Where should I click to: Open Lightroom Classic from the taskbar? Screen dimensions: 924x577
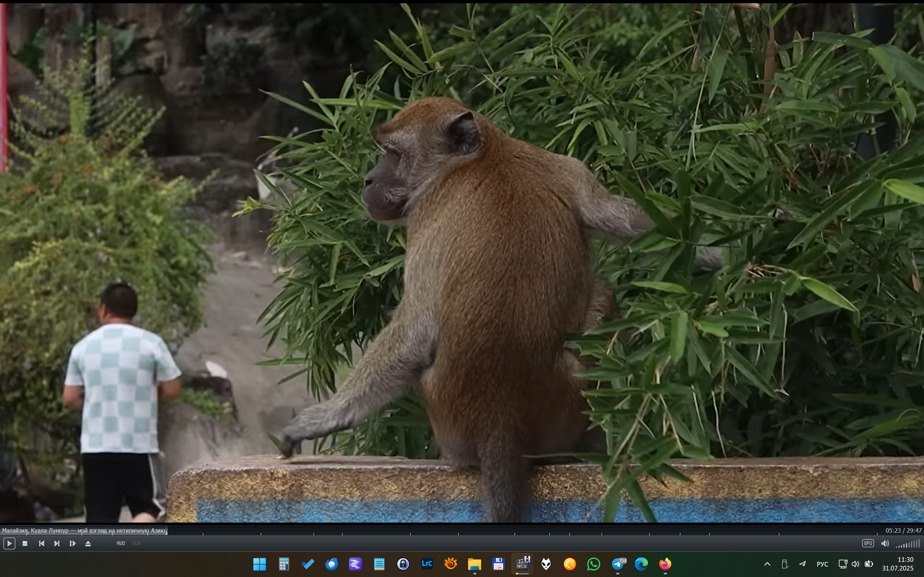tap(427, 564)
